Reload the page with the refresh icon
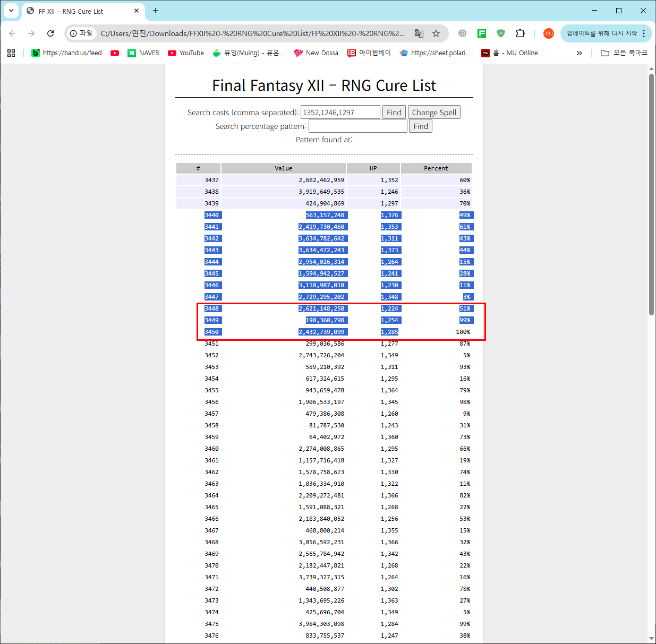The height and width of the screenshot is (644, 656). pos(50,33)
